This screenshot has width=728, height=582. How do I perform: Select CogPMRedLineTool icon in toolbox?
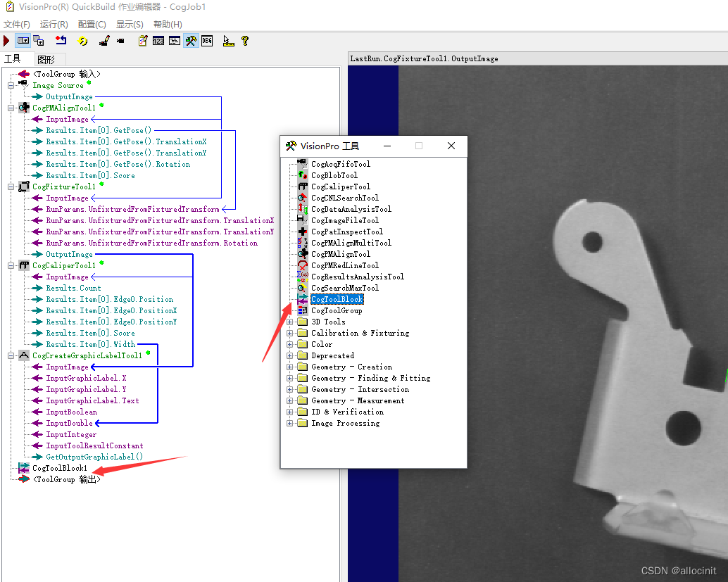(x=302, y=265)
